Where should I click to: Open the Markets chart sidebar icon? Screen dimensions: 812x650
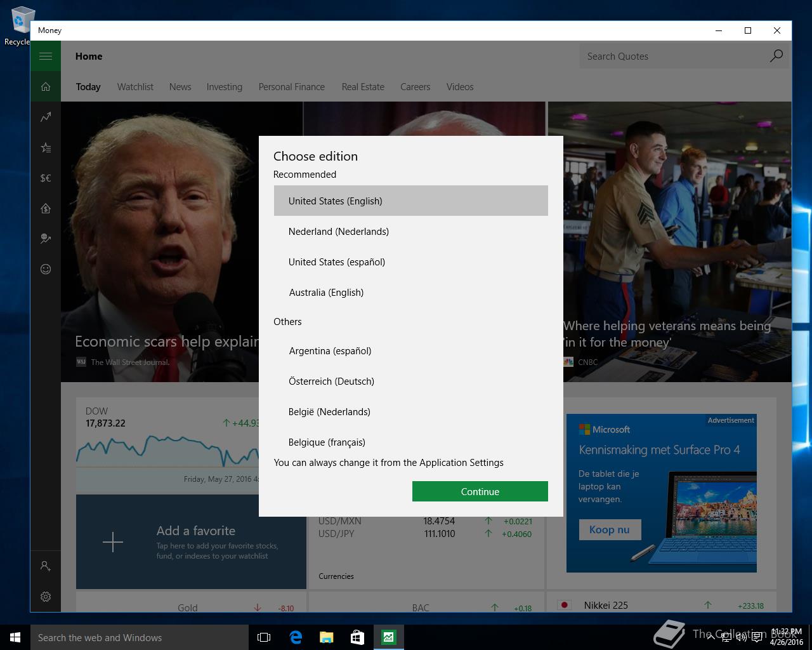[46, 117]
